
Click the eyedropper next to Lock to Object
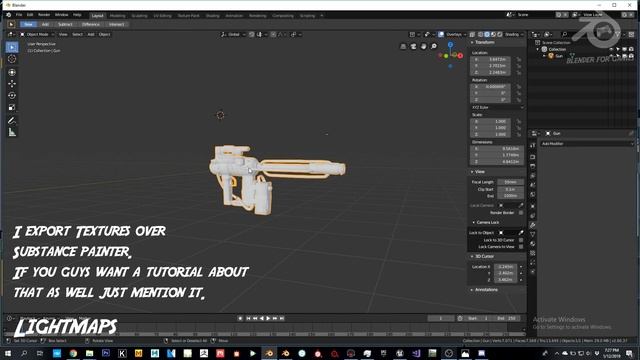pos(521,233)
